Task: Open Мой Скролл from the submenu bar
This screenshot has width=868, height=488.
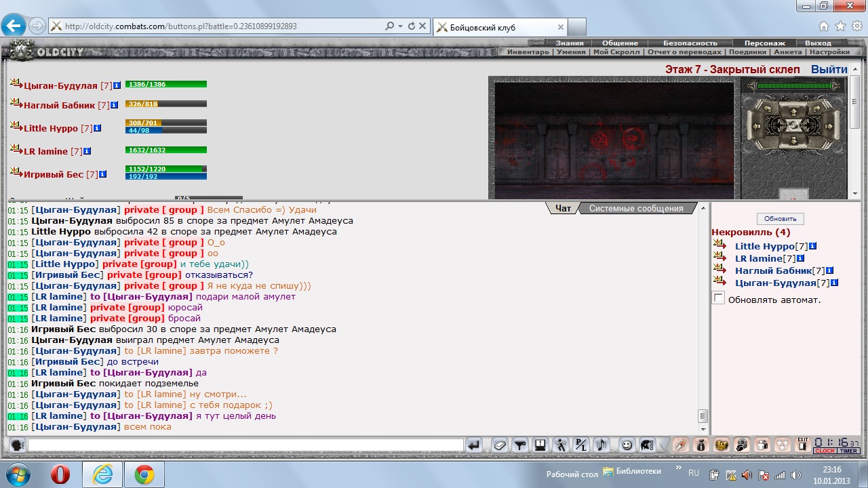Action: (x=616, y=52)
